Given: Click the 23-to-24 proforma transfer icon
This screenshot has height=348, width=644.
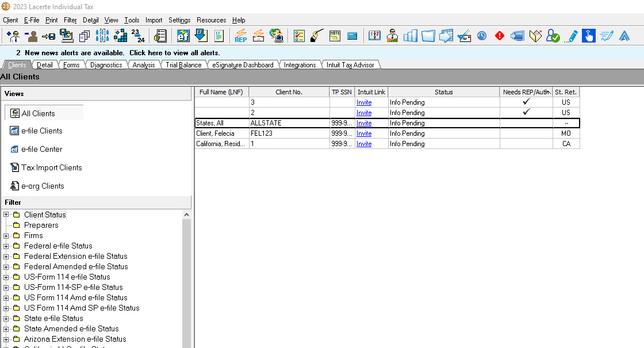Looking at the screenshot, I should click(x=138, y=36).
